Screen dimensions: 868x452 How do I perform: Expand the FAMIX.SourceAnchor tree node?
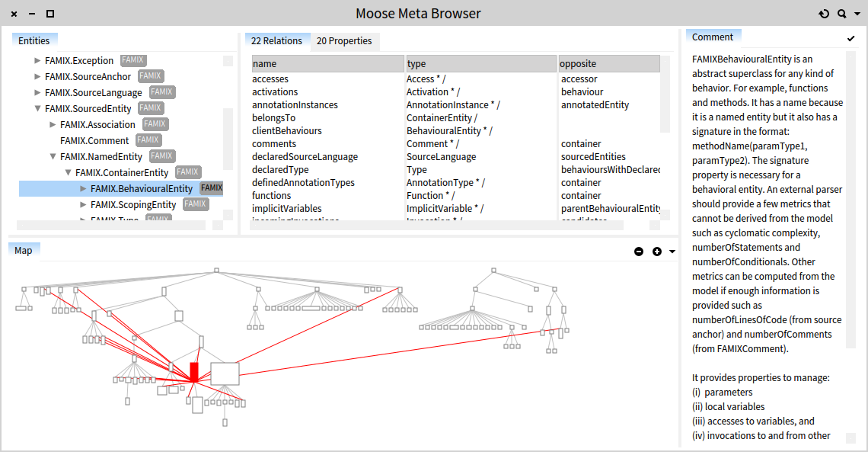click(x=37, y=76)
